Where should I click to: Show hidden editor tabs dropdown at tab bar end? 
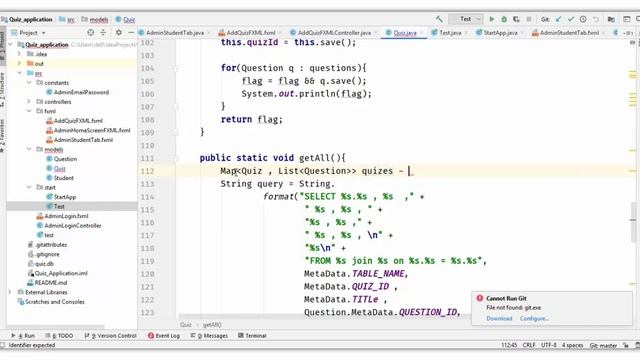629,33
